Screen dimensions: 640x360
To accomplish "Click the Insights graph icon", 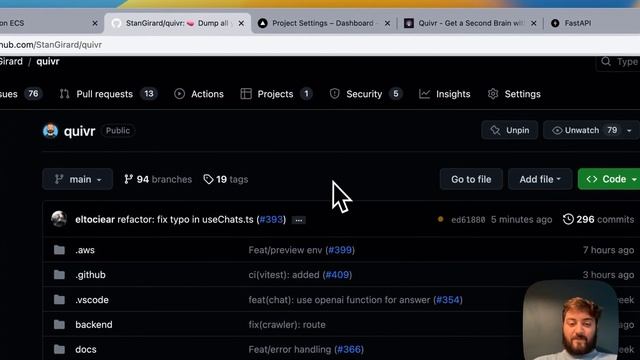I will (424, 94).
